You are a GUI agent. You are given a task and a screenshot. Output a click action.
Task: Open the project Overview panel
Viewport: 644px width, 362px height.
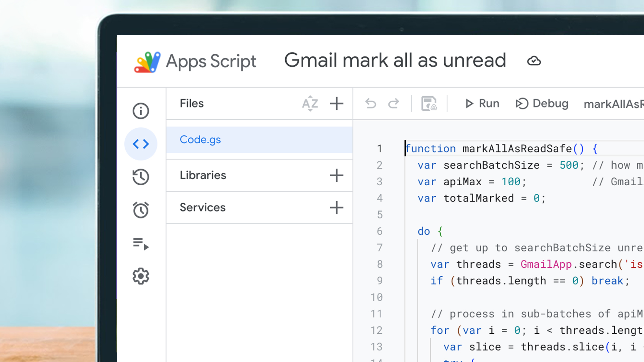tap(141, 111)
